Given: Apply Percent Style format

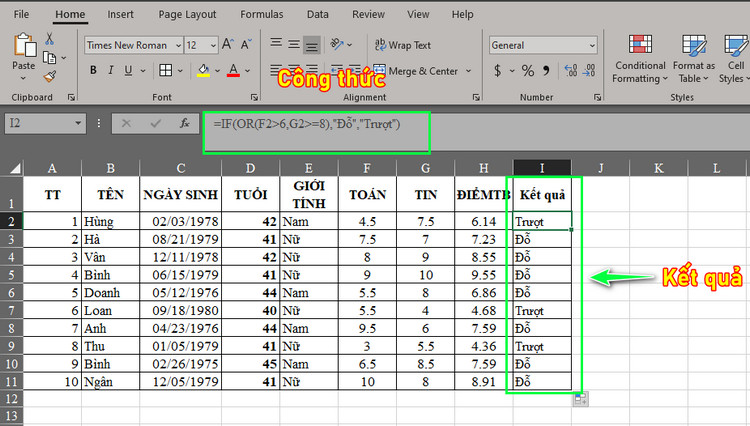Looking at the screenshot, I should (x=528, y=71).
